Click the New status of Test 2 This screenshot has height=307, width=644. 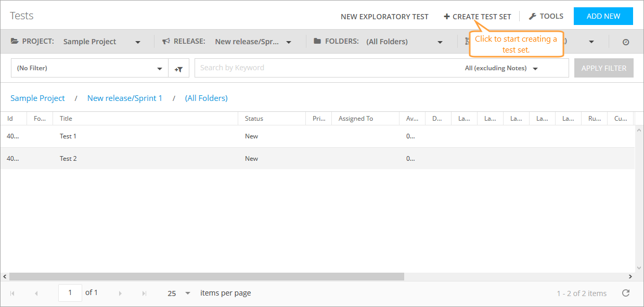point(251,159)
